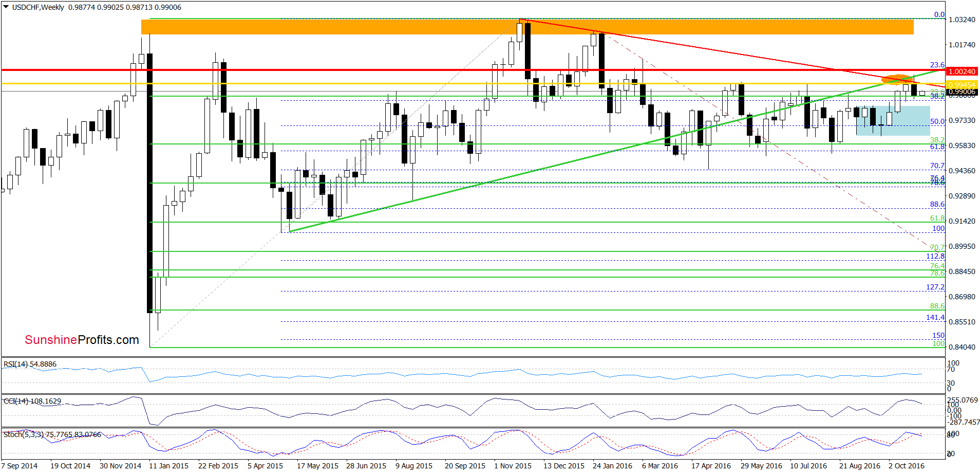Click the 0.92890 price axis label
Screen dimensions: 980x473
962,196
